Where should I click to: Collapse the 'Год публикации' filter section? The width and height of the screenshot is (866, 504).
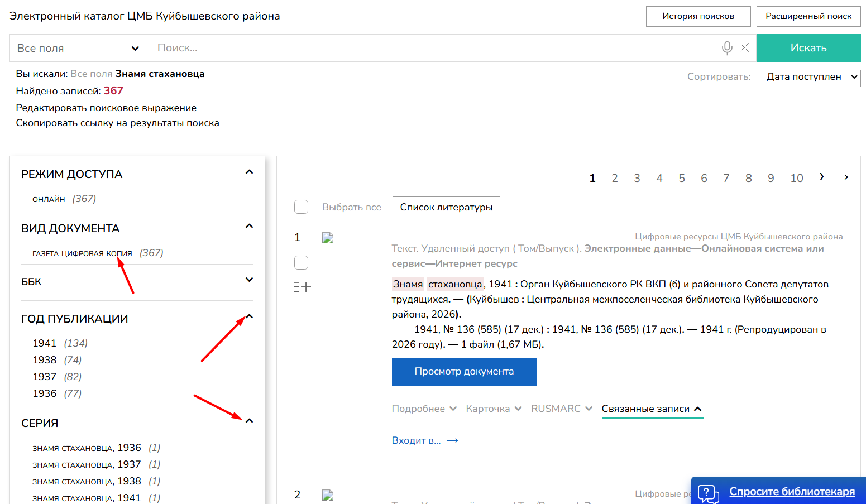pyautogui.click(x=249, y=317)
